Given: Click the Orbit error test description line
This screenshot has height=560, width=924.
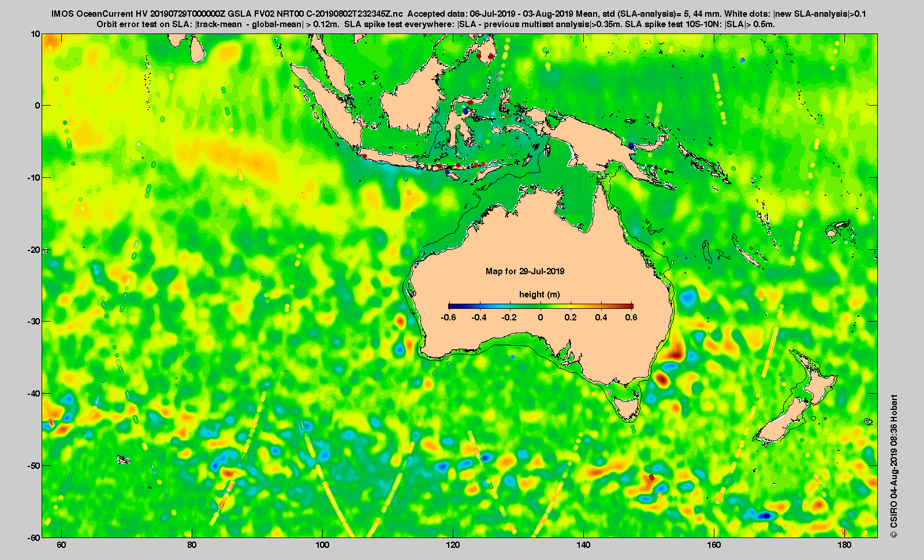Looking at the screenshot, I should click(x=435, y=24).
